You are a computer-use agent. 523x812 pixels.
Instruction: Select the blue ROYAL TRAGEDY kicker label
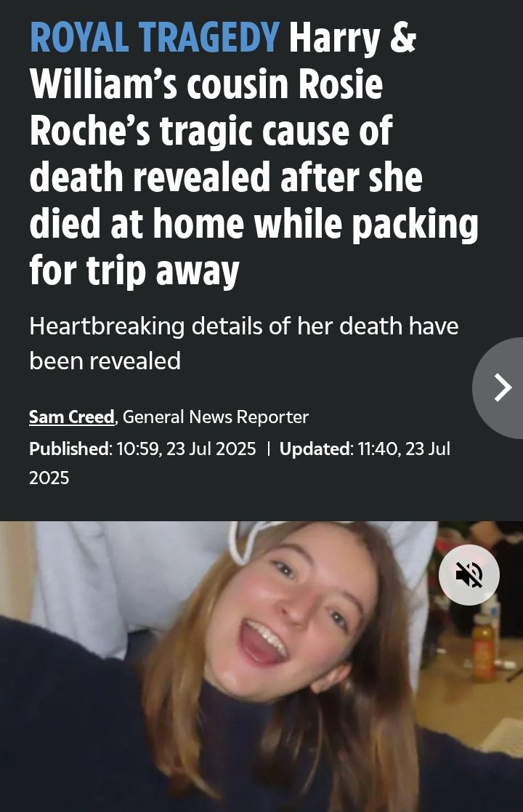point(155,39)
